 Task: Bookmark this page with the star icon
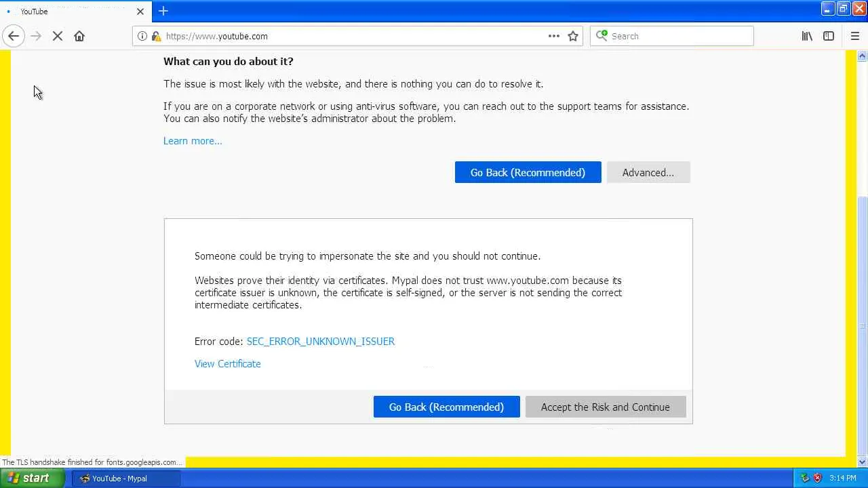(x=573, y=36)
